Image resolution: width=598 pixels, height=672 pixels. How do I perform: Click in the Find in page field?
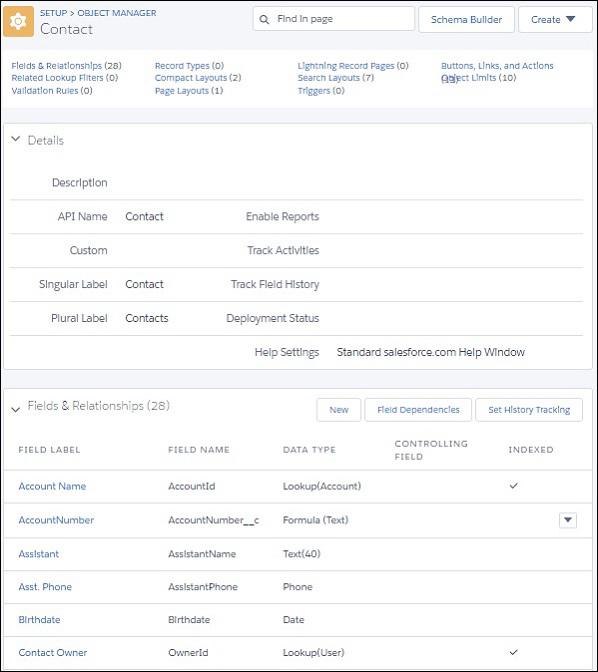pyautogui.click(x=334, y=18)
